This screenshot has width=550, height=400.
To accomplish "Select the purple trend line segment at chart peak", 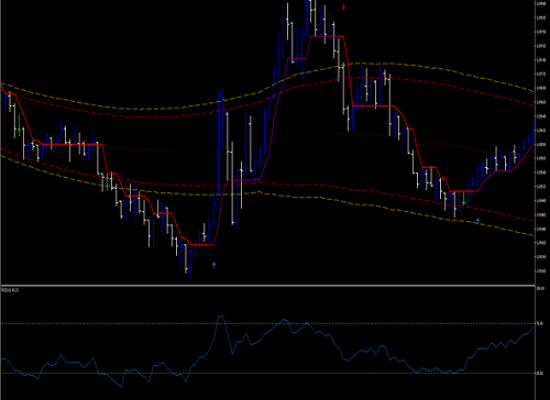I will (326, 36).
